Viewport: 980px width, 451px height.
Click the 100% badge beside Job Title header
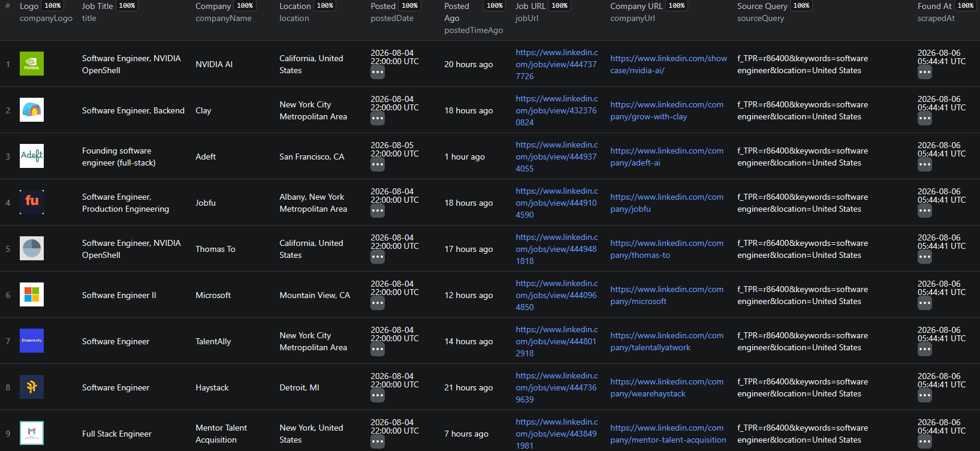(x=127, y=6)
